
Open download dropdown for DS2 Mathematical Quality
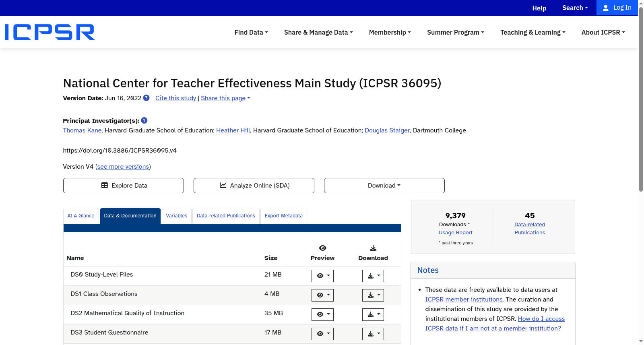pos(373,314)
